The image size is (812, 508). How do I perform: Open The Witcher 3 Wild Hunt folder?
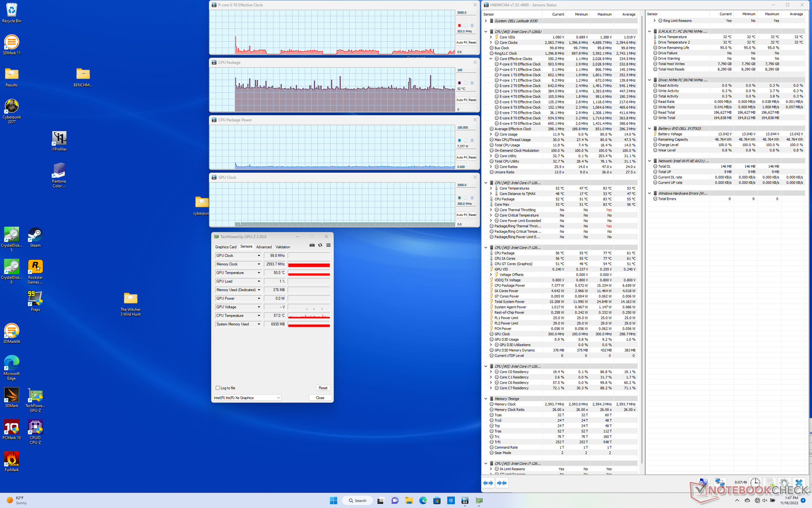pos(131,304)
